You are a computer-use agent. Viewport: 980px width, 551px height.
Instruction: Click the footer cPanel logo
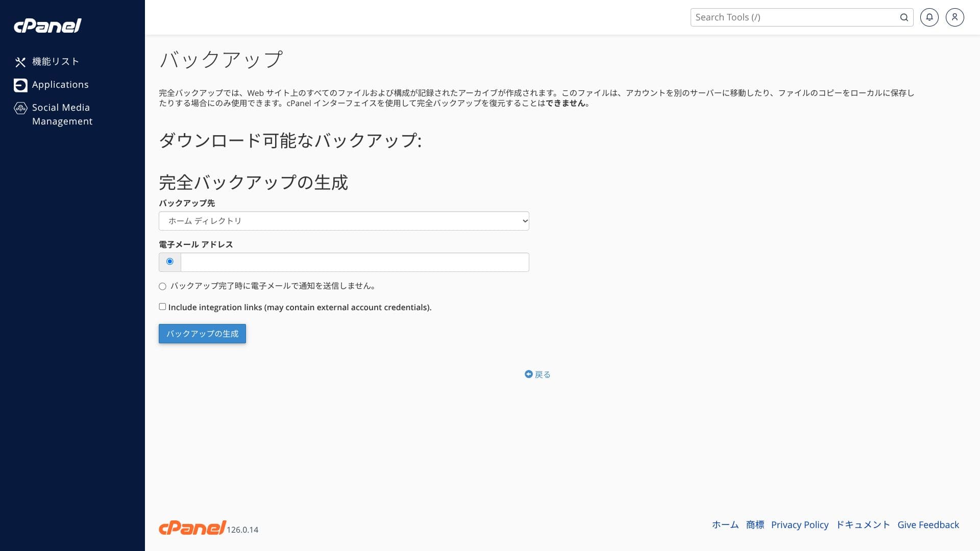coord(192,528)
